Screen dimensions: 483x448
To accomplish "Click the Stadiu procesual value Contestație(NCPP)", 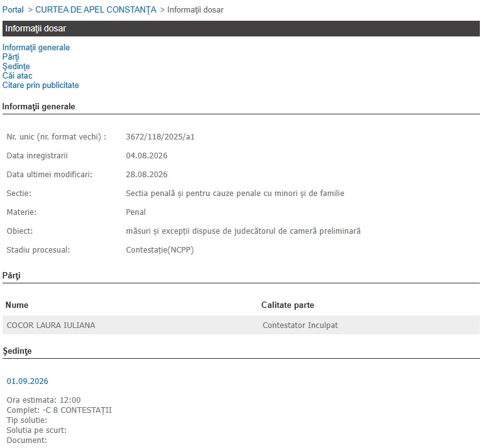I will 160,250.
